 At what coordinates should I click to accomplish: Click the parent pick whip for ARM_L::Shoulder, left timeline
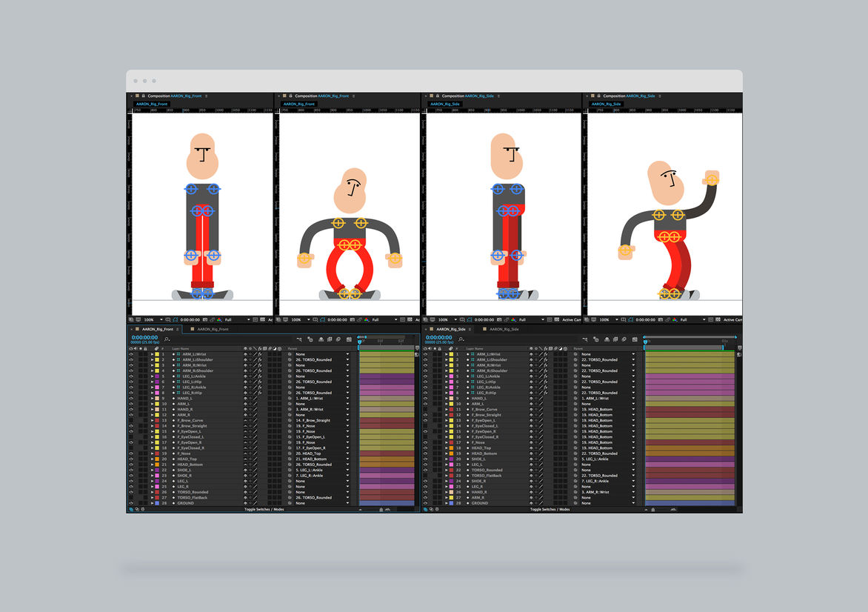coord(290,360)
